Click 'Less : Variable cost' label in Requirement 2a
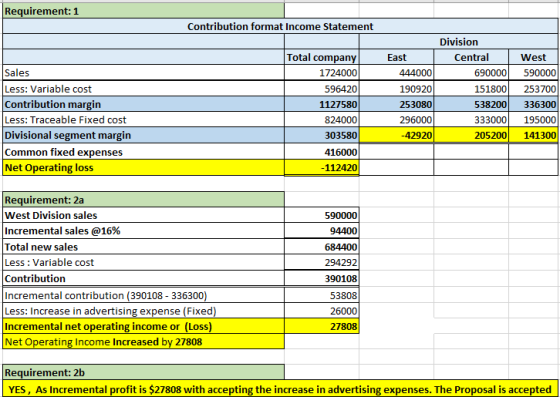 pos(144,262)
